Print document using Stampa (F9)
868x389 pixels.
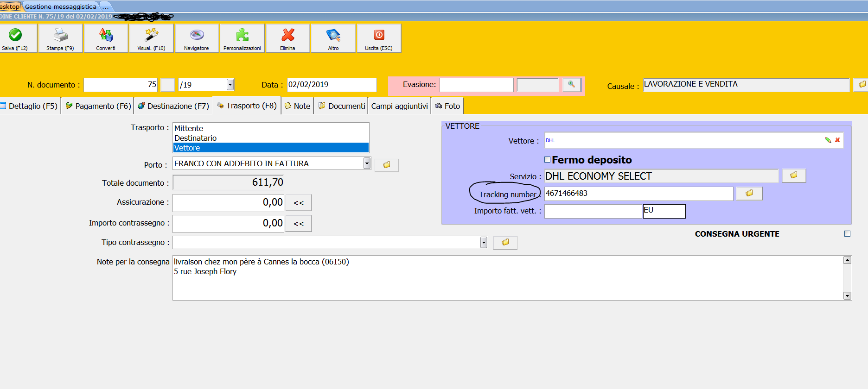tap(60, 38)
